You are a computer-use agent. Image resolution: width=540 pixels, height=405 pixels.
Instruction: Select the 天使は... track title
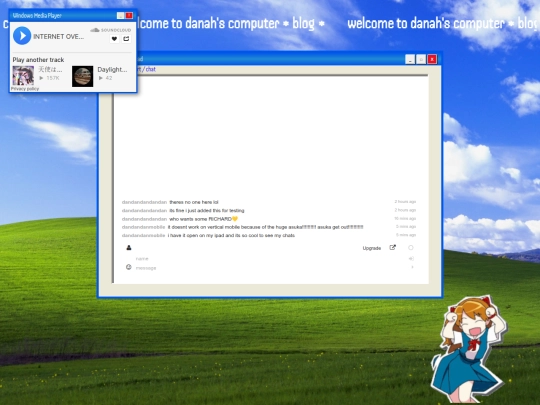pos(50,70)
